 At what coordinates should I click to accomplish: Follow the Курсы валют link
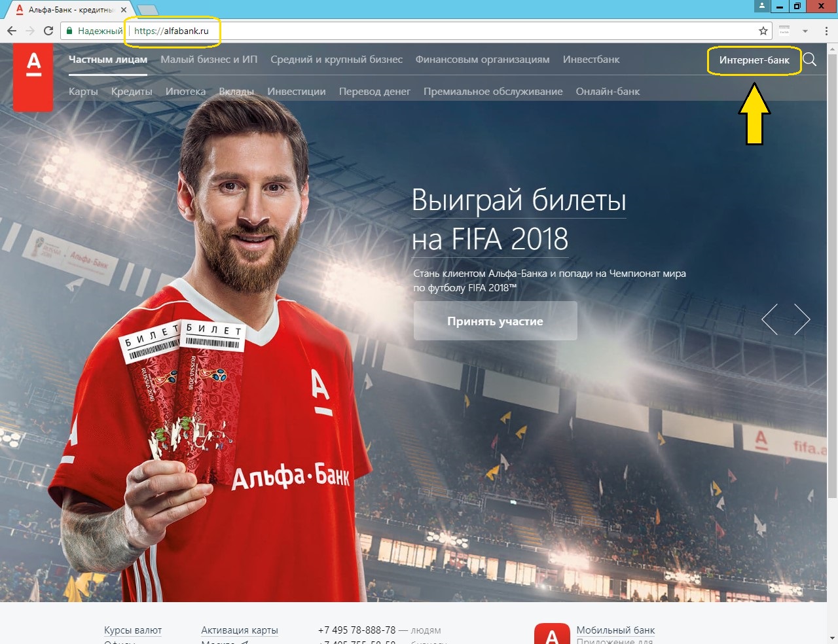coord(133,630)
